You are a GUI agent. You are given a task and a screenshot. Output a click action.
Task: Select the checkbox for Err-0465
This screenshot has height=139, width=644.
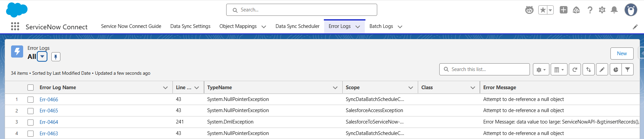[31, 111]
